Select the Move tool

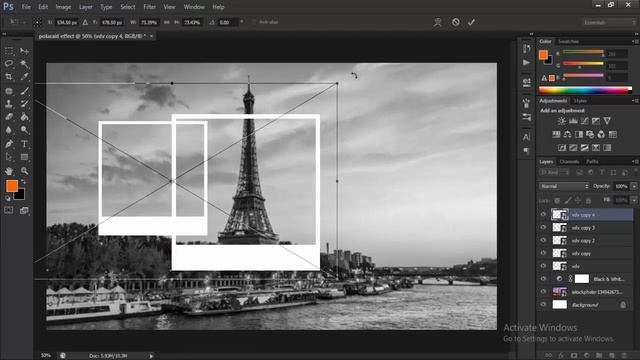tap(24, 51)
